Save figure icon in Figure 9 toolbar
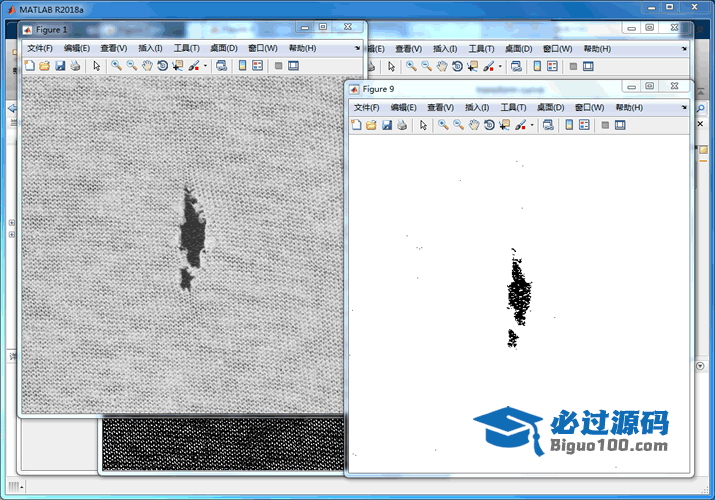This screenshot has width=715, height=500. coord(387,125)
